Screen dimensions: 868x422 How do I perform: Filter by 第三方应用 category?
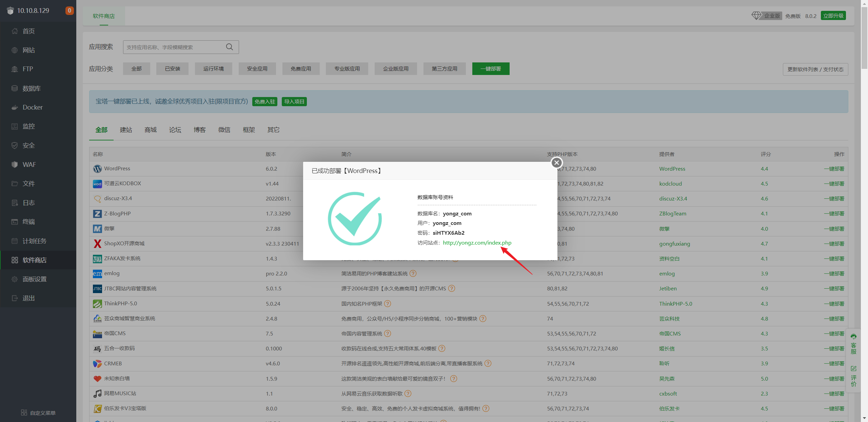coord(445,69)
